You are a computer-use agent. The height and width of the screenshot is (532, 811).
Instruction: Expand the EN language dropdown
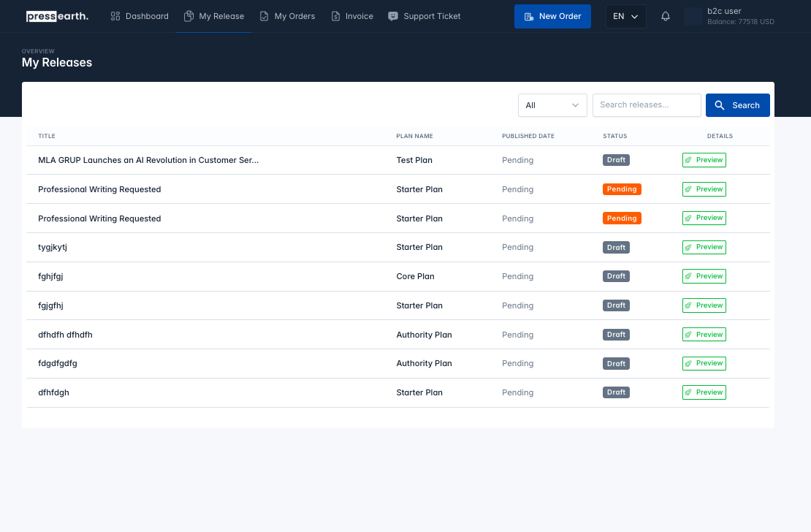(625, 16)
